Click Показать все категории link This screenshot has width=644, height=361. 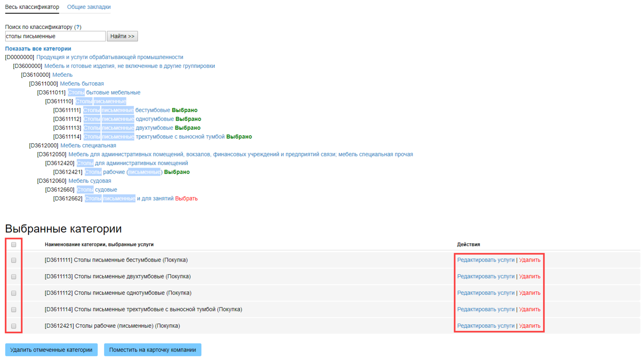pyautogui.click(x=38, y=49)
